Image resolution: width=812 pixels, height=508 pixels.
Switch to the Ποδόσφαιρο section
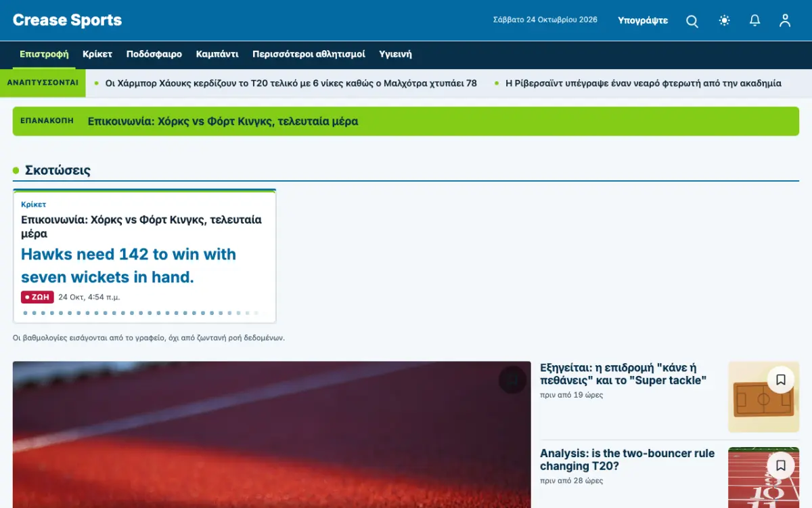click(154, 54)
